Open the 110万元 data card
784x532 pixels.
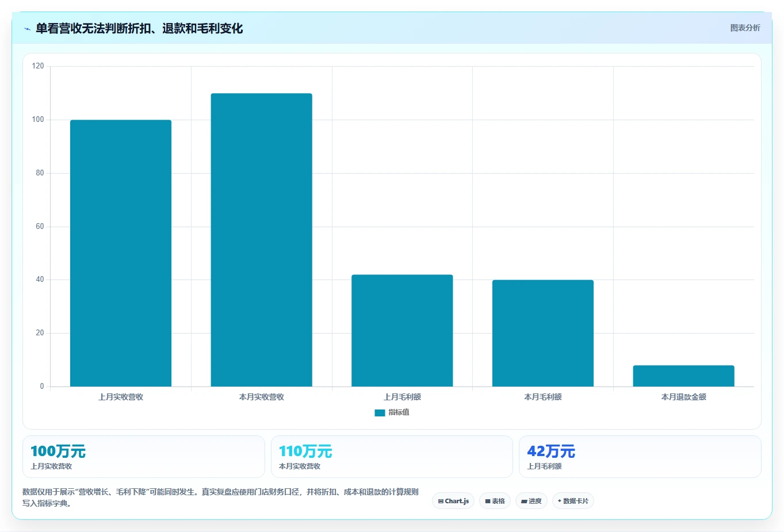pos(392,457)
